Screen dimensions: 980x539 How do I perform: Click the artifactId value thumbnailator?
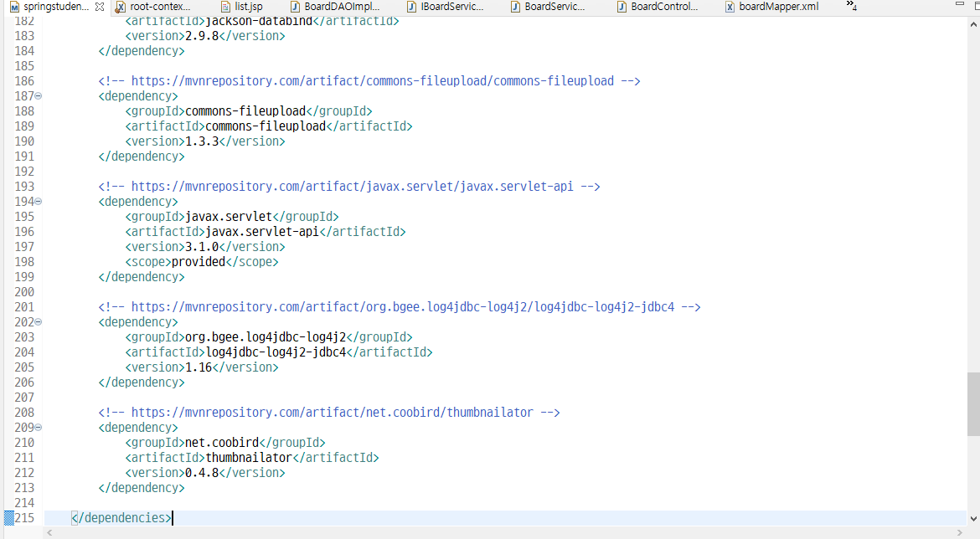tap(249, 458)
